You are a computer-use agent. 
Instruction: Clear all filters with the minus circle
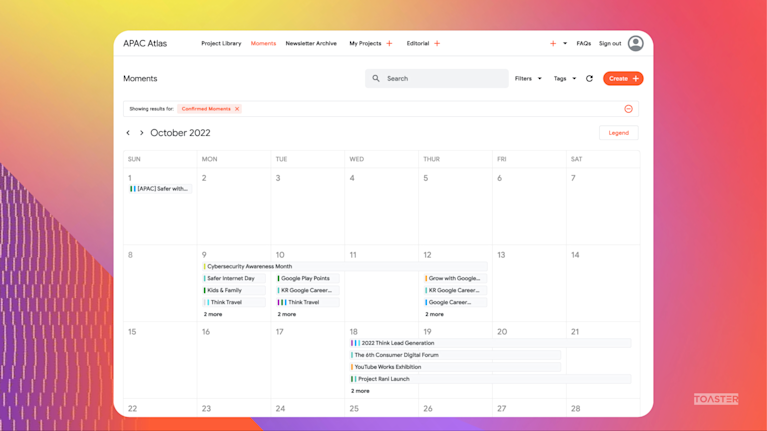click(629, 109)
